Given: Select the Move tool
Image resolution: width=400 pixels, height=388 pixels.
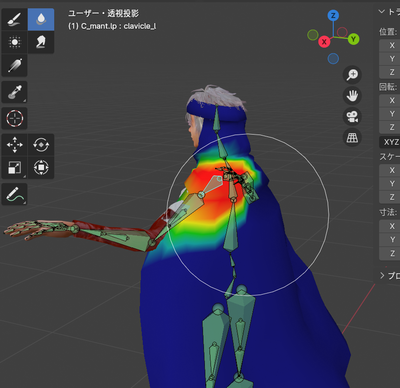Looking at the screenshot, I should click(15, 145).
